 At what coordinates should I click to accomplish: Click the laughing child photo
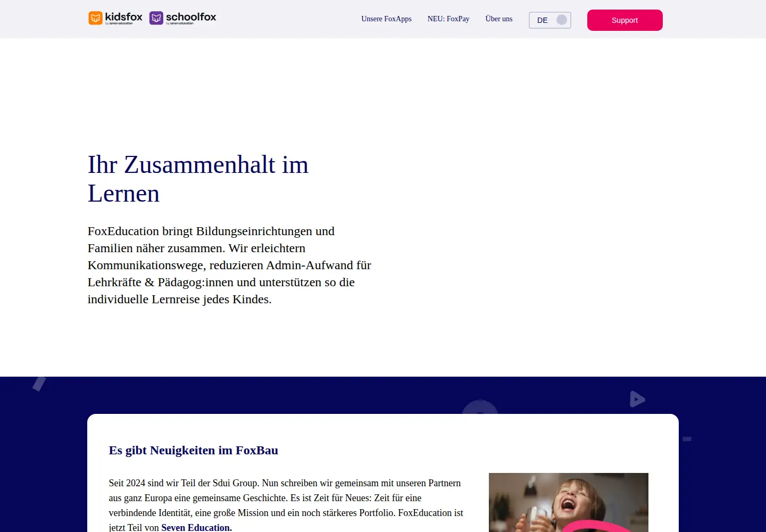pos(569,502)
